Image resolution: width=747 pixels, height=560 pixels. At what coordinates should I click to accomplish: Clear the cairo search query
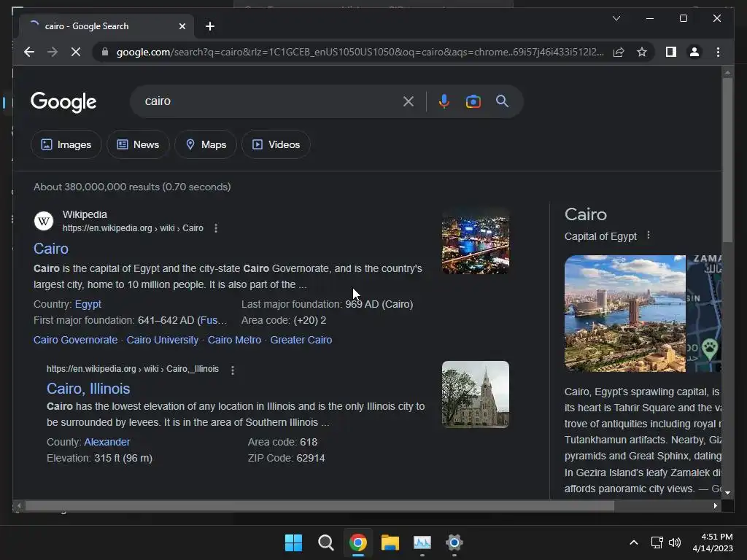click(409, 101)
